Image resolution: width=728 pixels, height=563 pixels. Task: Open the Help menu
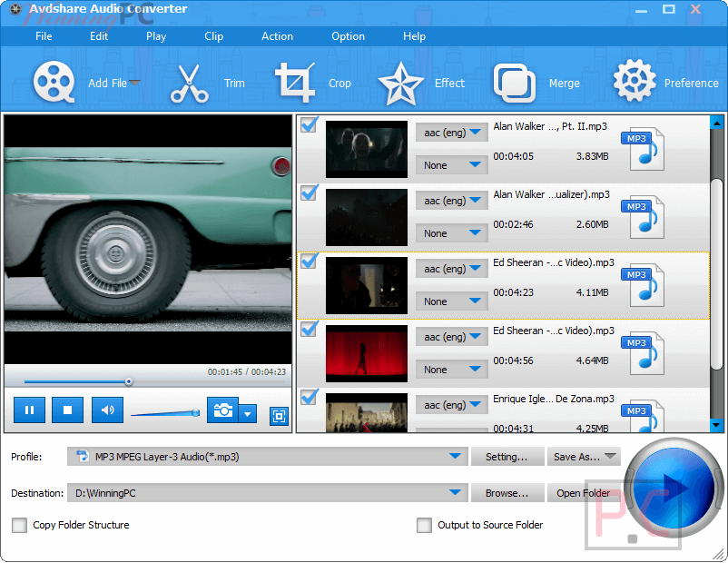click(x=414, y=36)
